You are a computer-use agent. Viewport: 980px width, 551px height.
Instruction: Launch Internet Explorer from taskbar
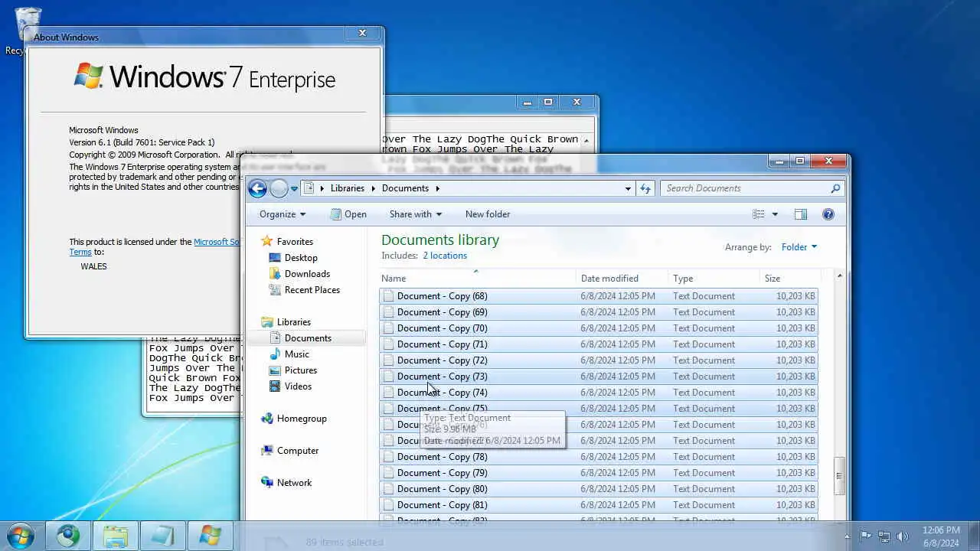68,536
